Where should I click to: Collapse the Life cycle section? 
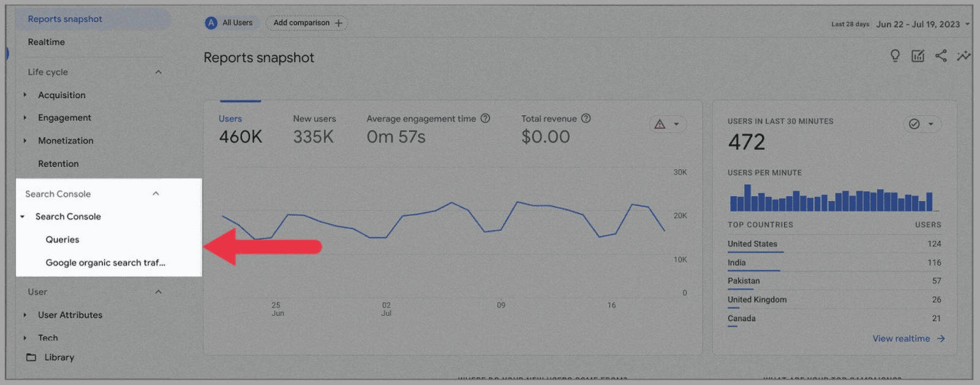(159, 72)
